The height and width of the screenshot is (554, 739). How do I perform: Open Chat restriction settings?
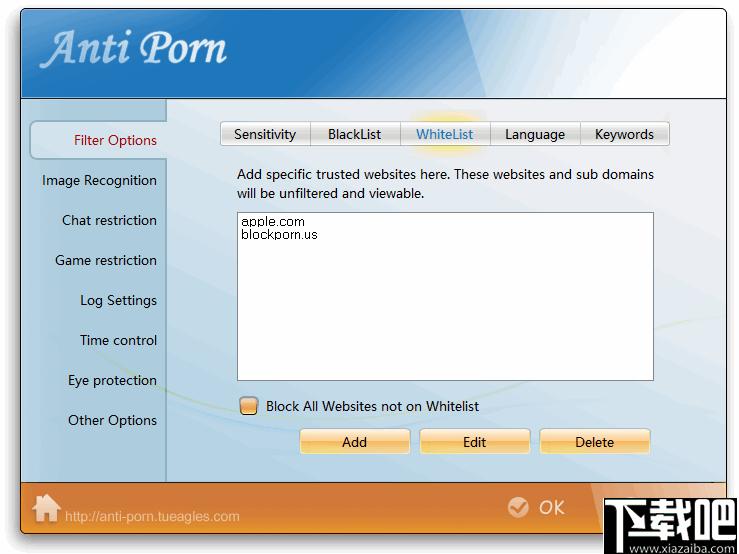pyautogui.click(x=109, y=220)
